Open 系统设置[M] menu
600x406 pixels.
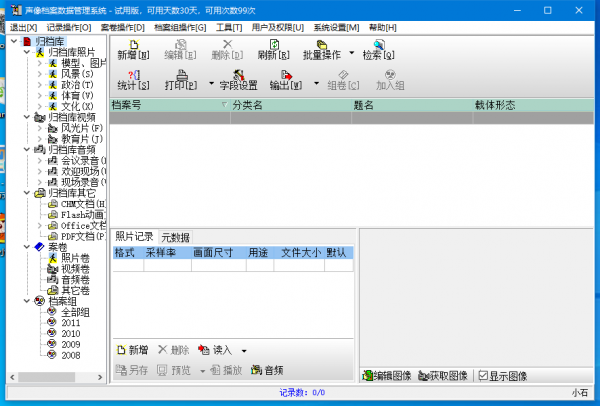(336, 28)
